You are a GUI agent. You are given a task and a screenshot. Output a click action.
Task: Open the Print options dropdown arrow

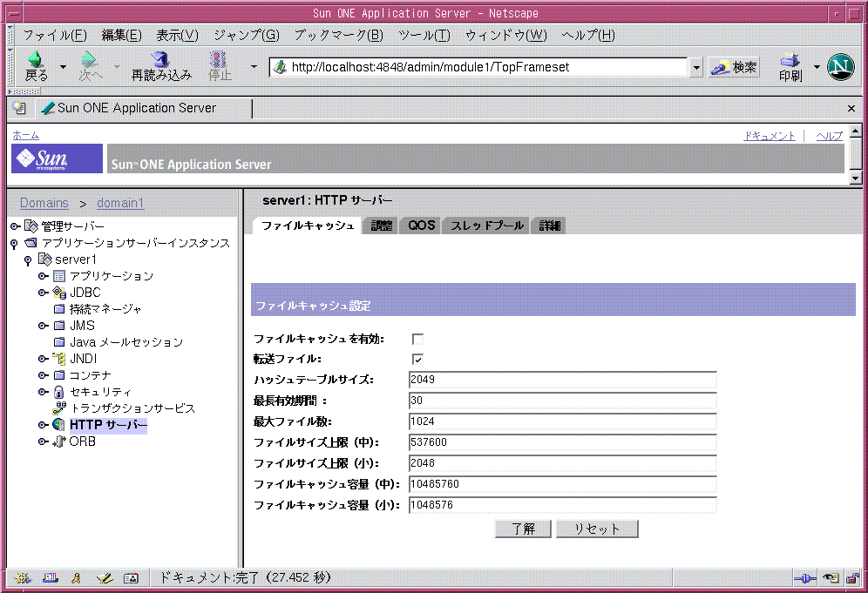click(x=817, y=67)
